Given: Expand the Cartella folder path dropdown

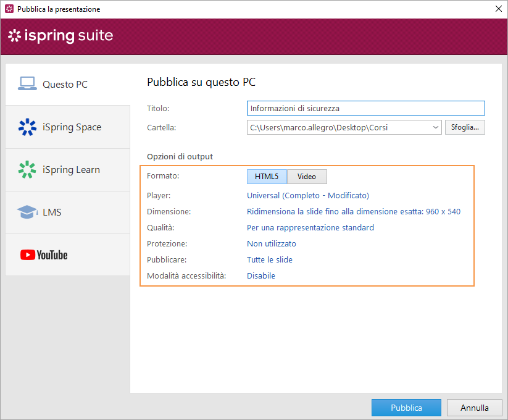Looking at the screenshot, I should [x=435, y=127].
